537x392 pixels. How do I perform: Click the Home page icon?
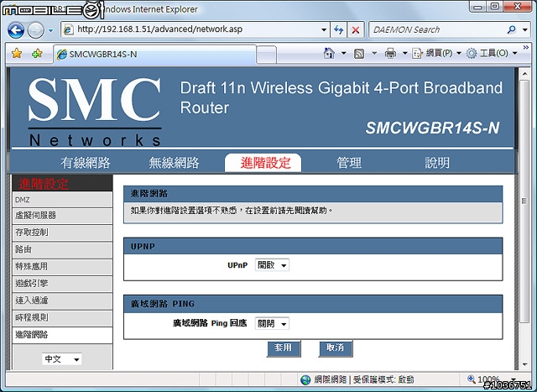pos(329,53)
